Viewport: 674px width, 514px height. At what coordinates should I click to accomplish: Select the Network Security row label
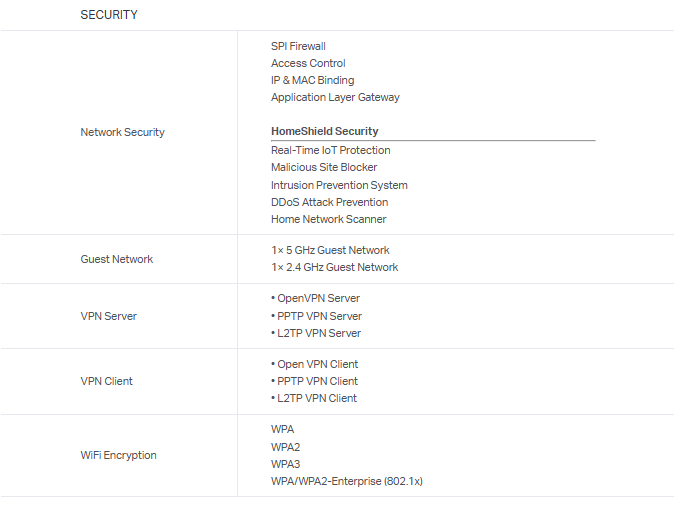click(x=122, y=132)
